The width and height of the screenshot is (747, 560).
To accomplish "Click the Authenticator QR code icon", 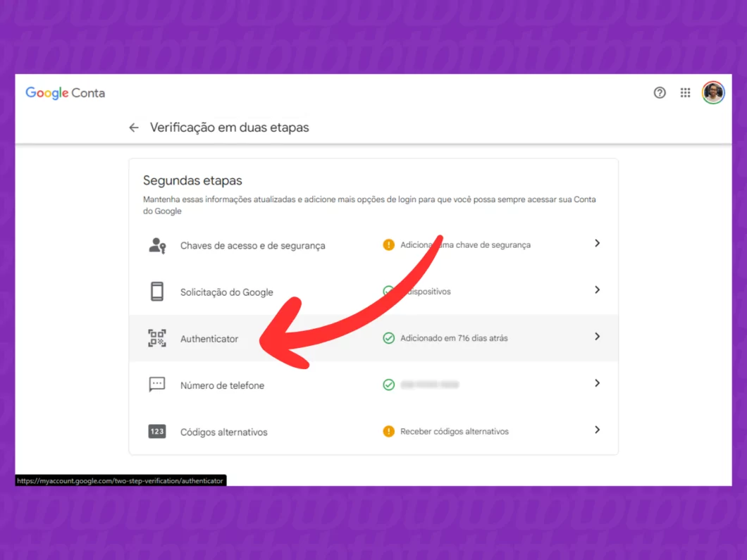I will pos(157,338).
